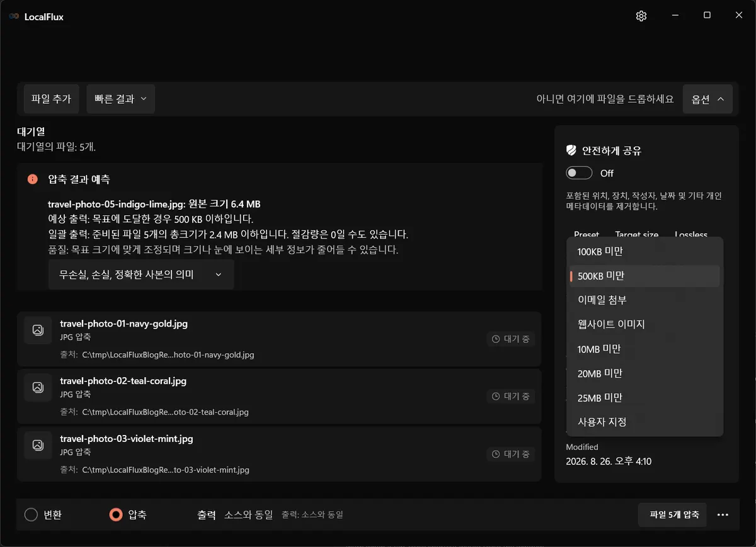Image resolution: width=756 pixels, height=547 pixels.
Task: Click the 파일 추가 button
Action: 51,99
